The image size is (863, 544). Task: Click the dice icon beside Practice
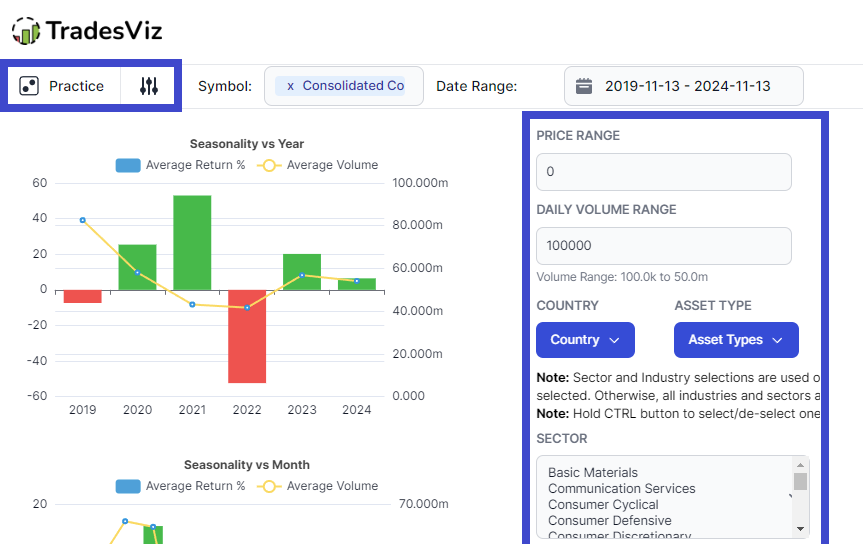click(29, 86)
